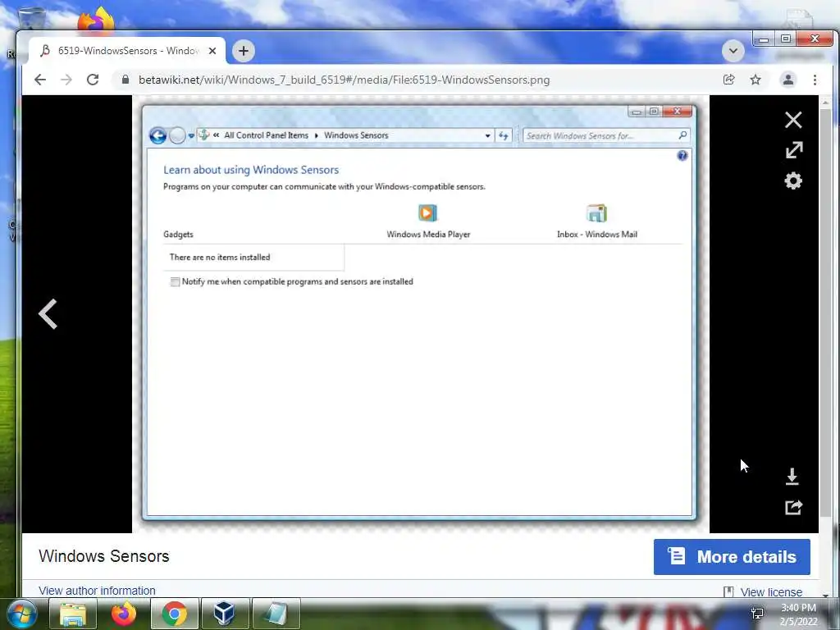Switch to Chrome in the taskbar
The image size is (840, 630).
click(175, 614)
